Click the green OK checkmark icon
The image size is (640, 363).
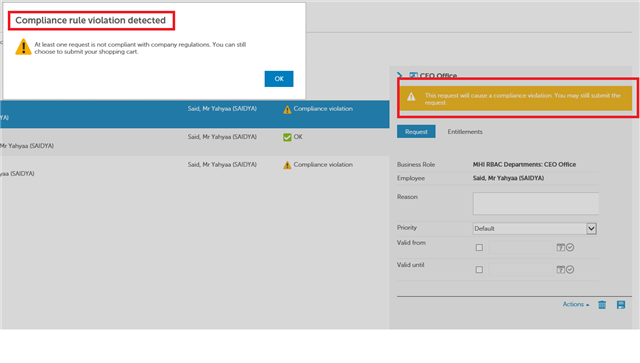(x=287, y=137)
